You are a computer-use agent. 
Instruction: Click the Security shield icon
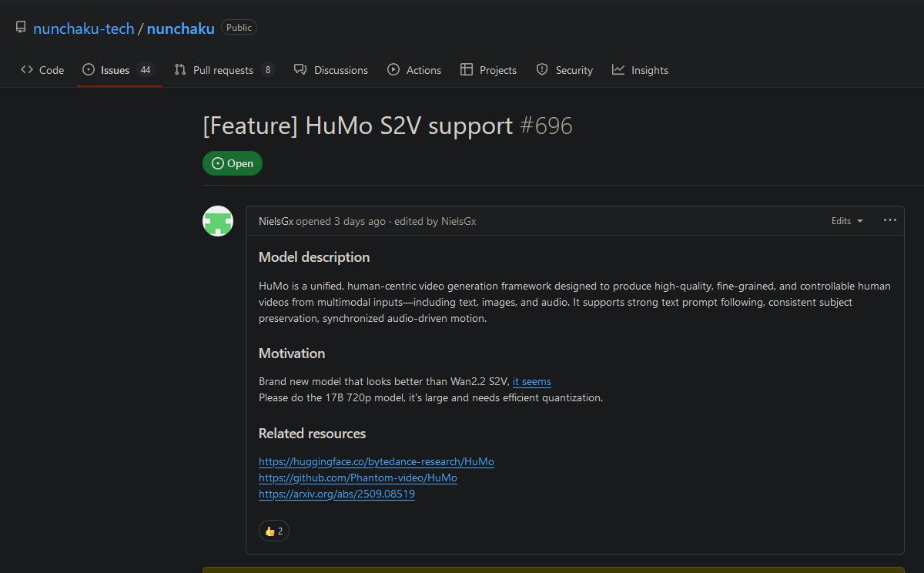(x=542, y=69)
